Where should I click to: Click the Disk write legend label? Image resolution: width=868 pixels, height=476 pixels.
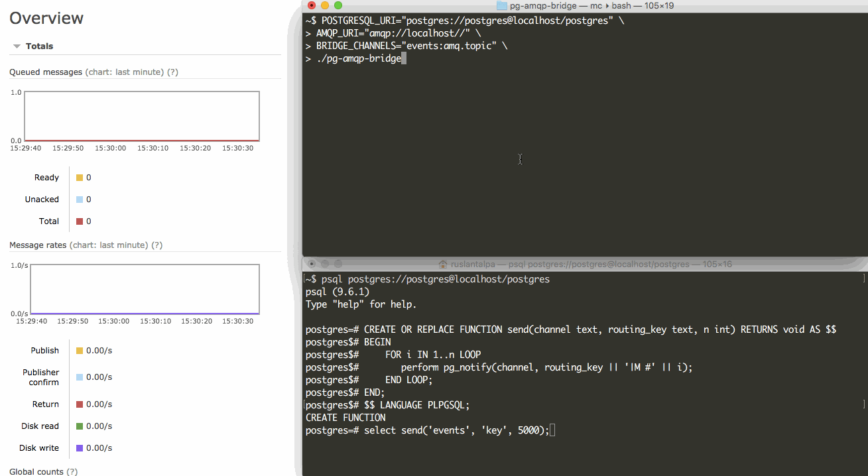pyautogui.click(x=39, y=448)
